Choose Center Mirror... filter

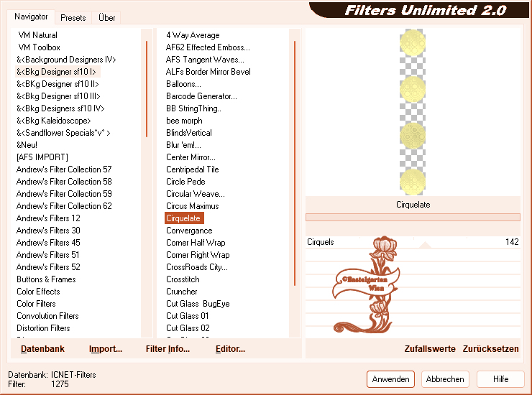[191, 157]
